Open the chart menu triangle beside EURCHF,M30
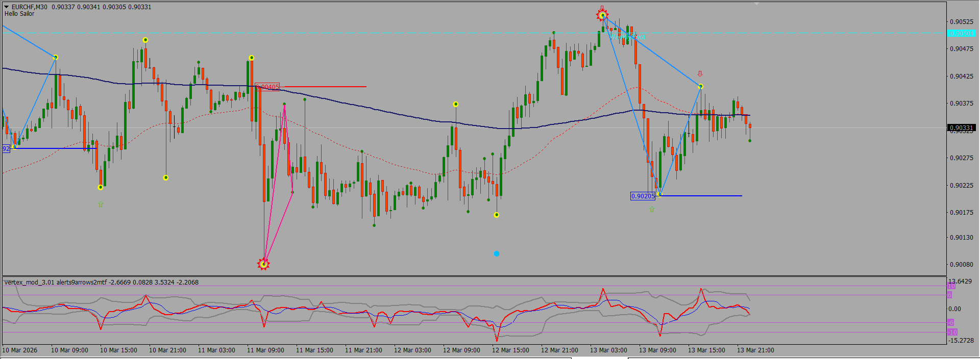 pyautogui.click(x=7, y=7)
